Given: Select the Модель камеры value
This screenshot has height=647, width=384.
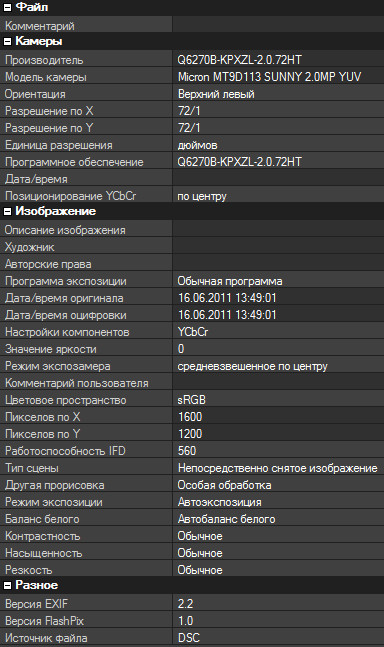Looking at the screenshot, I should pos(269,77).
